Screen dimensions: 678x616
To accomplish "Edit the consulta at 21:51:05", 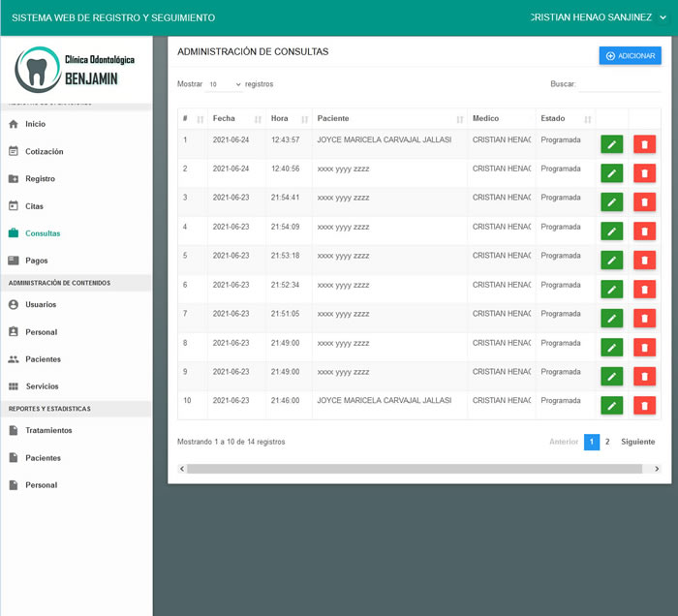I will 611,318.
